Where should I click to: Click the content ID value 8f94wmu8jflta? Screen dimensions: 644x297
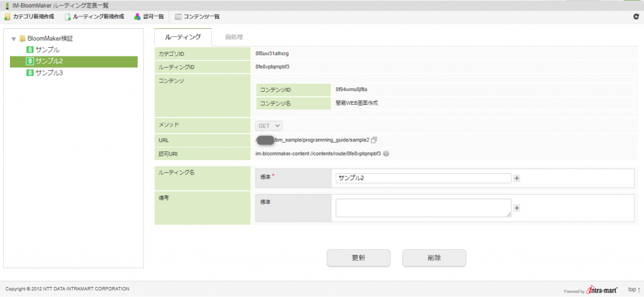[351, 89]
